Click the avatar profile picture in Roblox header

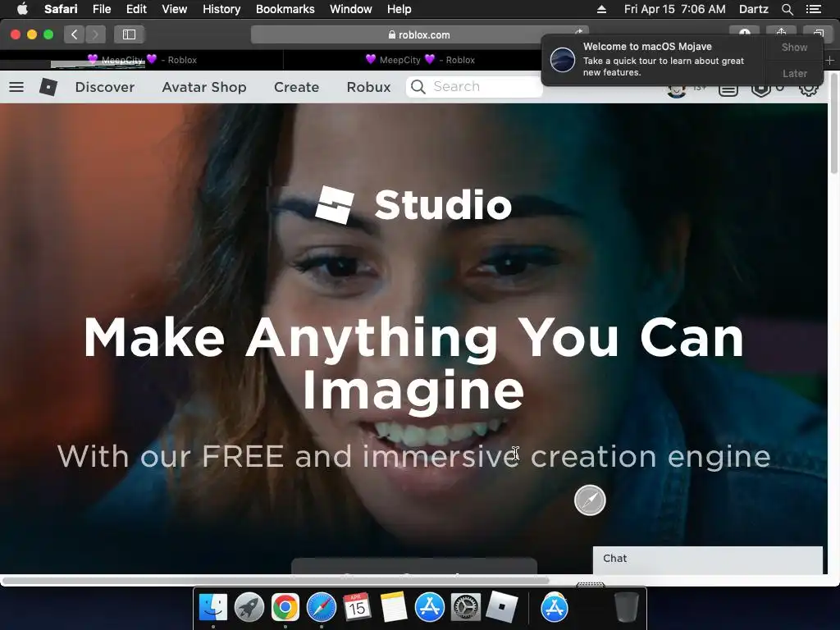tap(677, 90)
